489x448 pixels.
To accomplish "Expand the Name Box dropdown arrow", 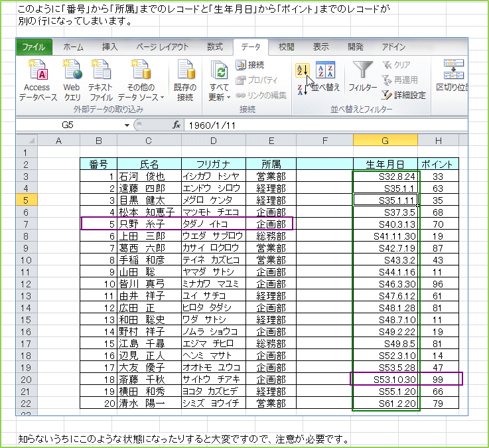I will (127, 125).
